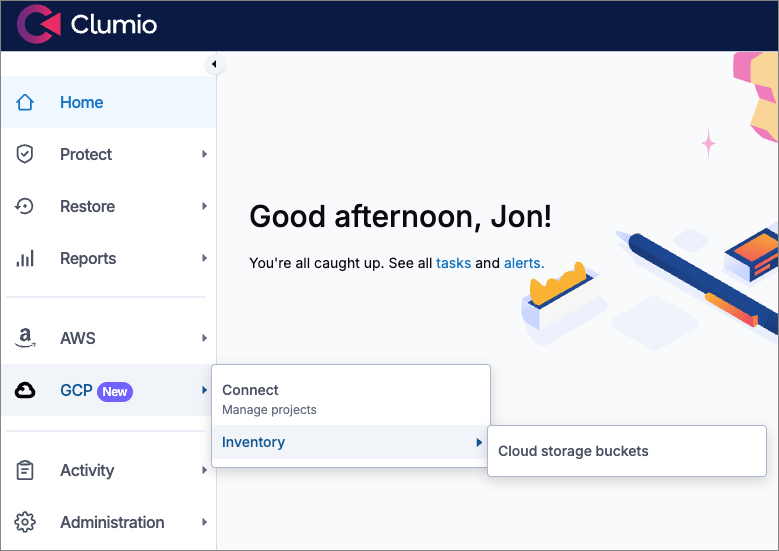Select Inventory in the GCP flyout
Viewport: 779px width, 551px height.
[254, 442]
